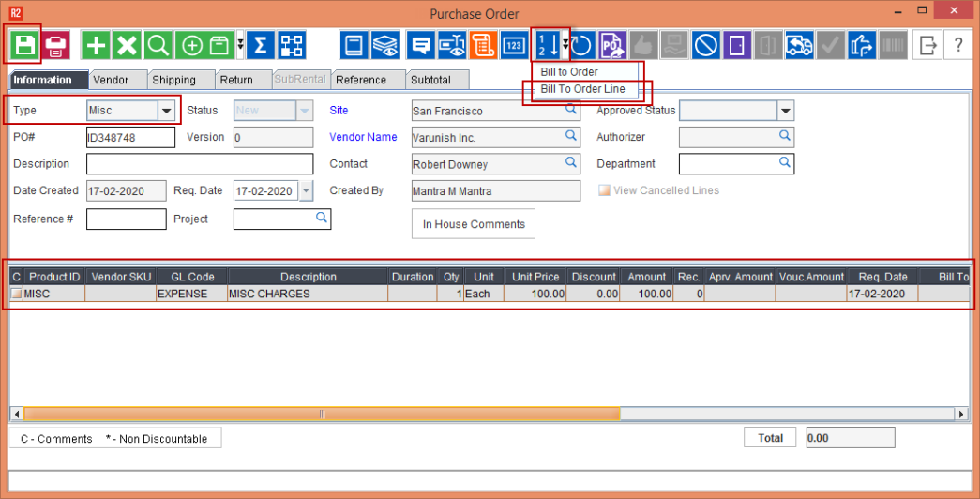This screenshot has width=980, height=499.
Task: Open the Req. Date dropdown
Action: [x=305, y=191]
